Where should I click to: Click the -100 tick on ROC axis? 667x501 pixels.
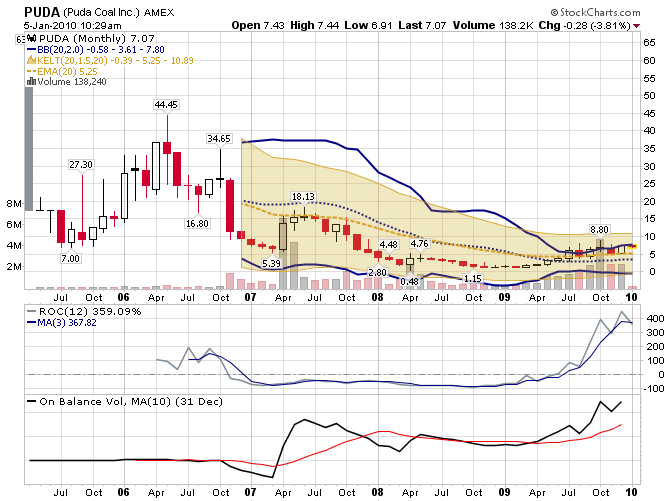tap(653, 388)
